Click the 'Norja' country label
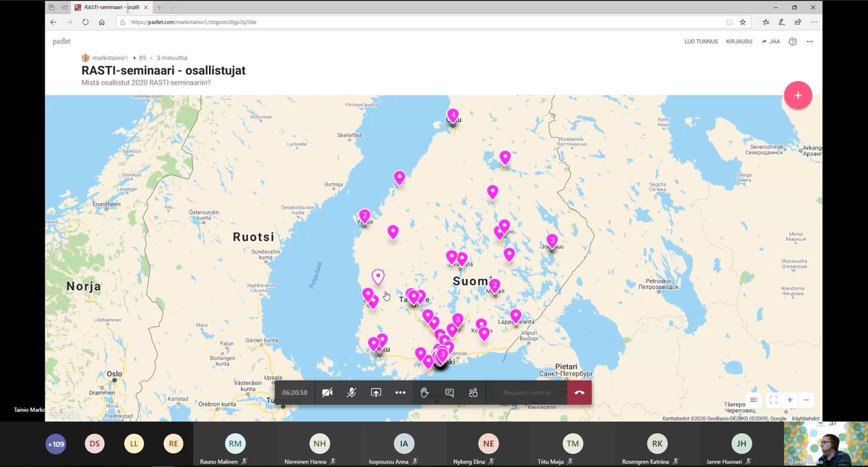Viewport: 868px width, 467px height. pyautogui.click(x=83, y=286)
